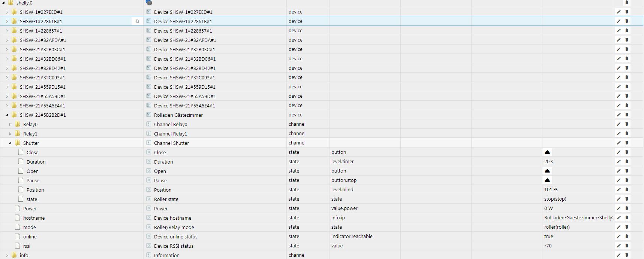Collapse the SHSW-21#5B2B2D#1 device node

(7, 115)
